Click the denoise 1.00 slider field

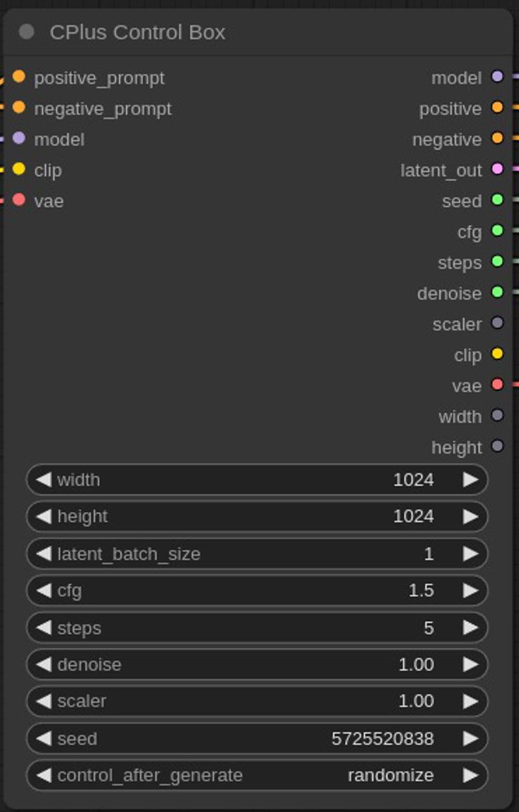tap(257, 665)
